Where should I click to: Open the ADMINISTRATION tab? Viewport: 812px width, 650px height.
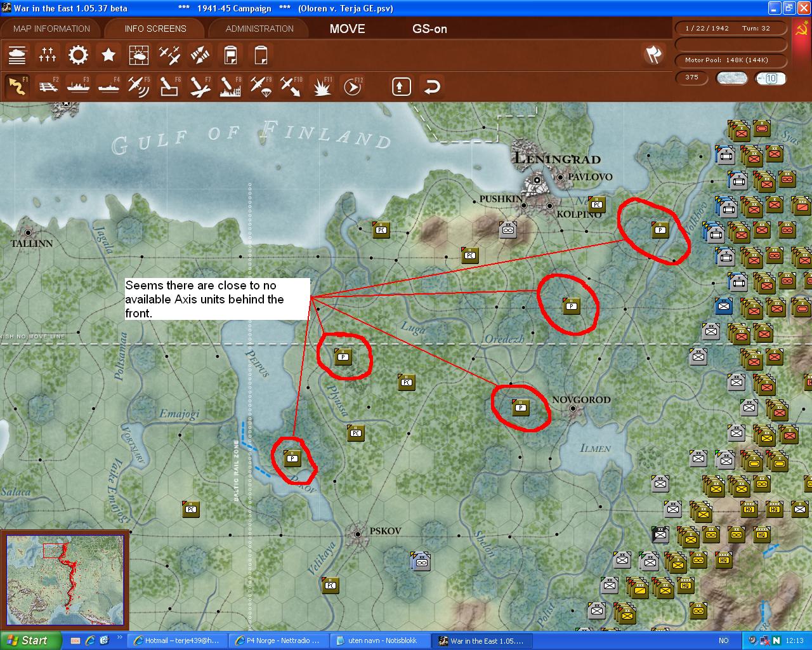(x=259, y=29)
